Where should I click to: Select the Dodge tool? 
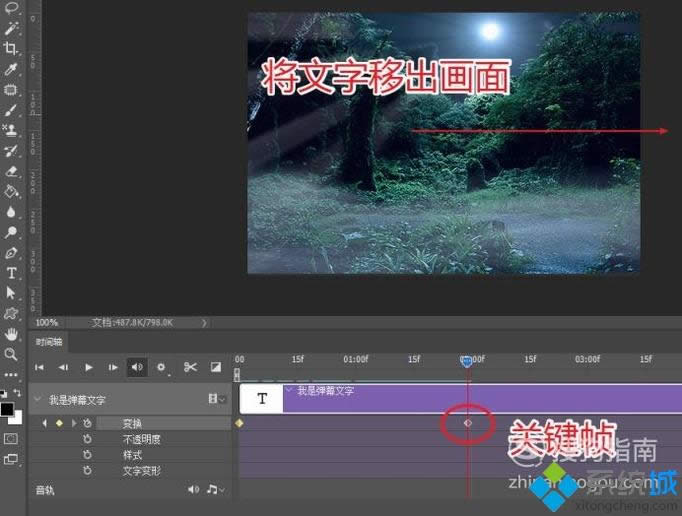pyautogui.click(x=11, y=232)
